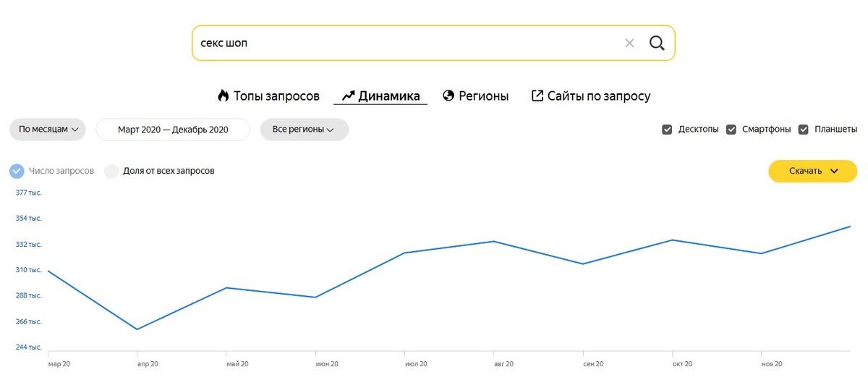Switch to the Топы запросов tab
This screenshot has height=380, width=868.
click(268, 96)
